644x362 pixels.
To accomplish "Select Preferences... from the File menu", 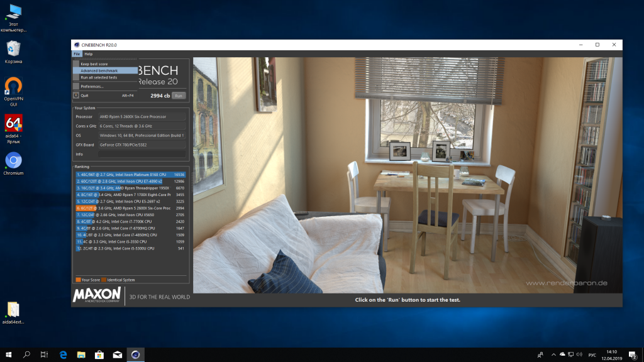I will [x=92, y=86].
